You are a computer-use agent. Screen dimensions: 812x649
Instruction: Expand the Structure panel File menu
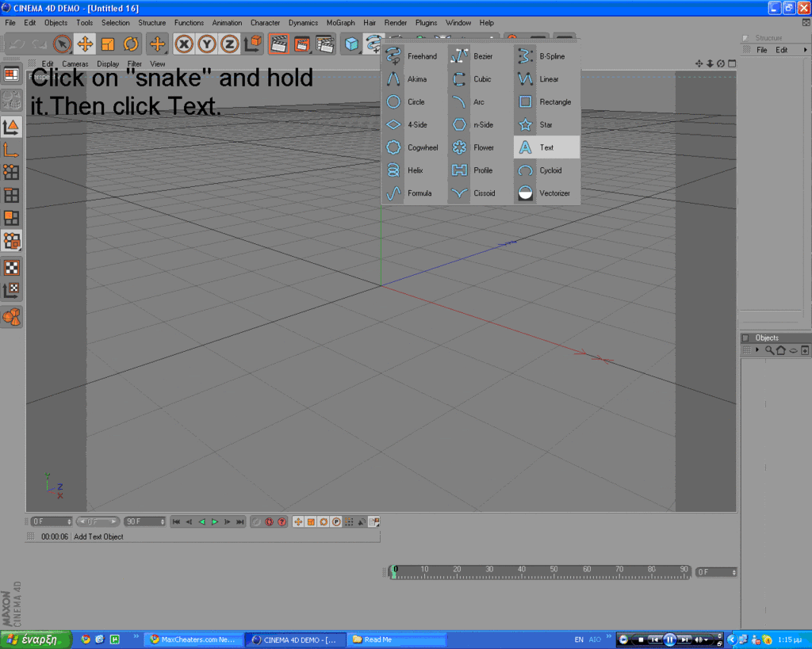762,50
